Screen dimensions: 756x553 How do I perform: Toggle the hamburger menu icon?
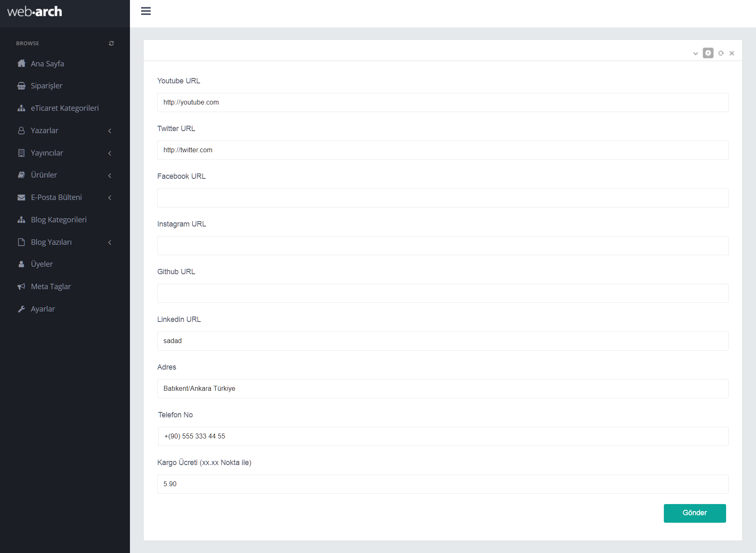pos(146,11)
